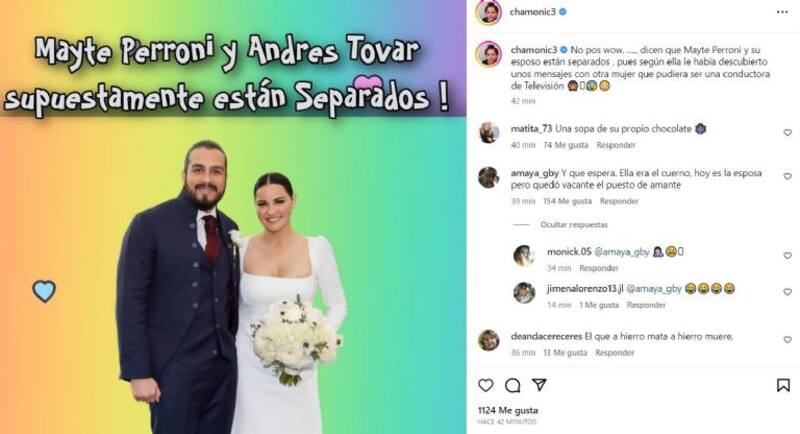View 154 Me gusta on amaya_gby's comment
The image size is (800, 434).
tap(567, 201)
